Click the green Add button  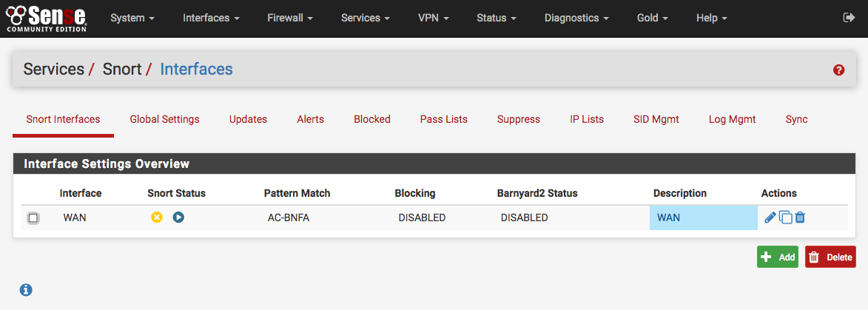click(777, 257)
